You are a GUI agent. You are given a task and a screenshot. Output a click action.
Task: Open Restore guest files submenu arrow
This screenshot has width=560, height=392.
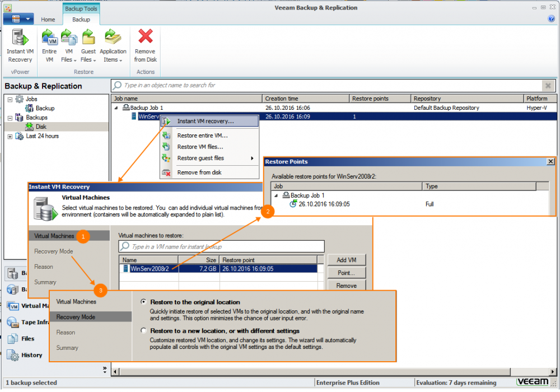[x=252, y=158]
